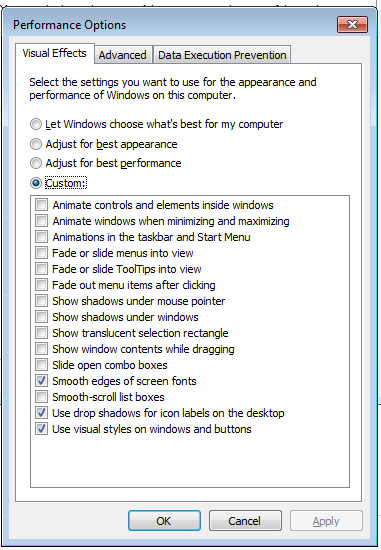Viewport: 381px width, 550px height.
Task: Click the OK button
Action: pyautogui.click(x=164, y=521)
